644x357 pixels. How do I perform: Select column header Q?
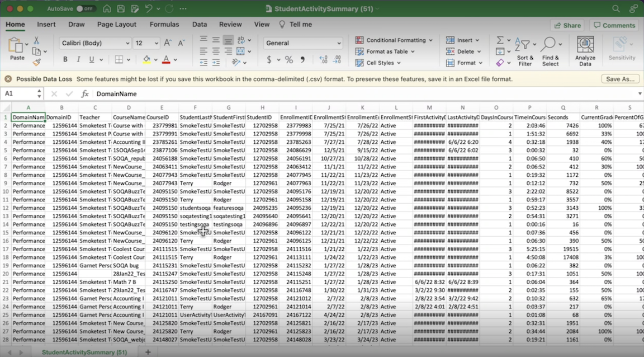pyautogui.click(x=563, y=108)
